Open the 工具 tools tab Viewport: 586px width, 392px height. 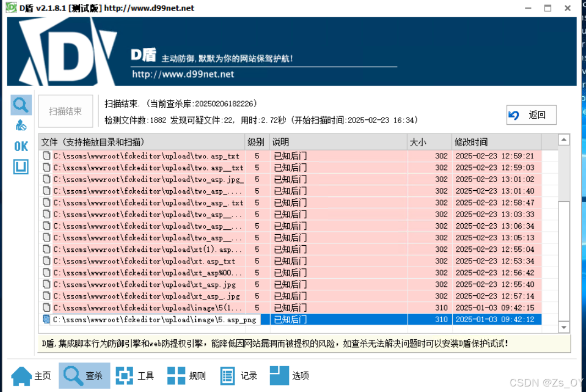135,376
